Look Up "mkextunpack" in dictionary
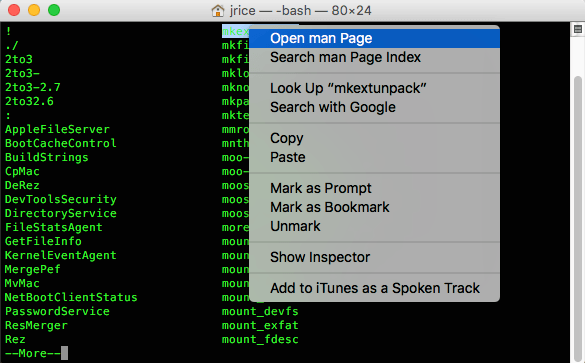585x363 pixels. pyautogui.click(x=374, y=88)
